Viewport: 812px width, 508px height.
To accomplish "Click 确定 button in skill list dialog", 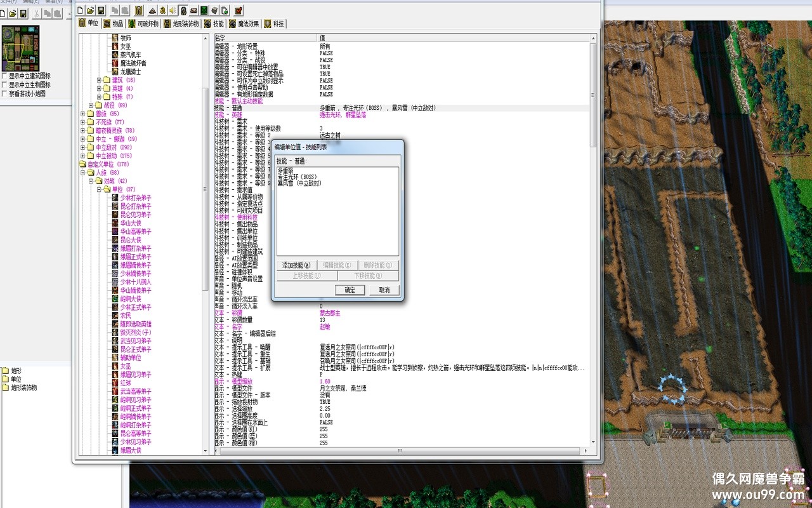I will [x=350, y=290].
